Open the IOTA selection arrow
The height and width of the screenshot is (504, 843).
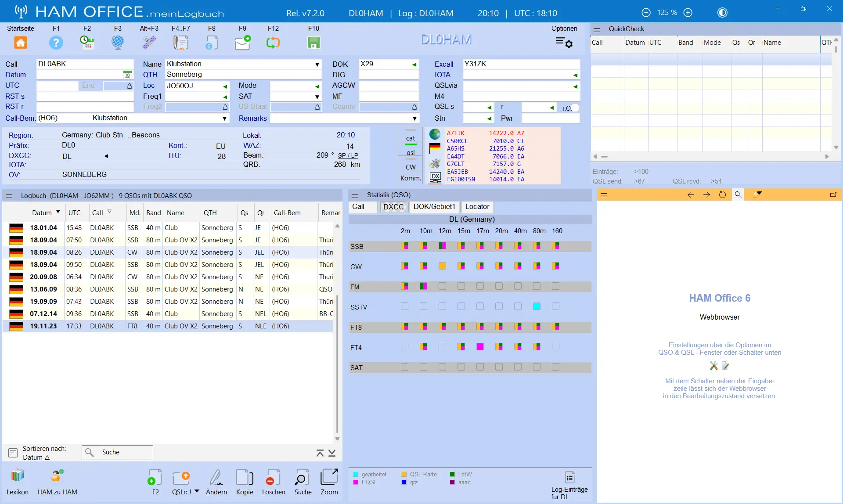(575, 76)
